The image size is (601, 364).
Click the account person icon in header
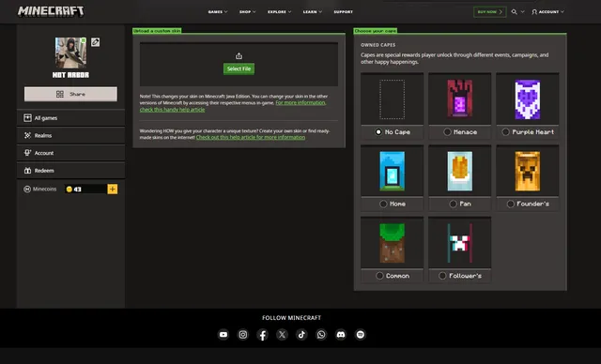(x=534, y=12)
